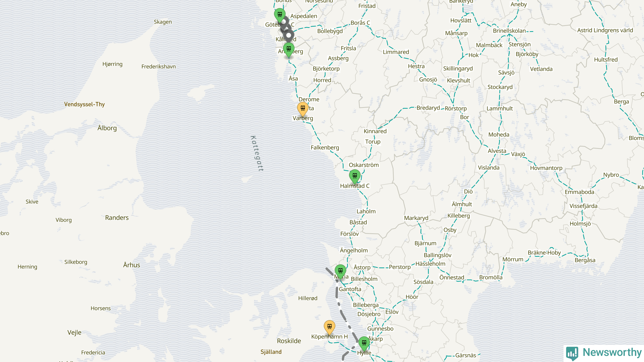Click the Oskarström label
644x362 pixels.
click(364, 165)
